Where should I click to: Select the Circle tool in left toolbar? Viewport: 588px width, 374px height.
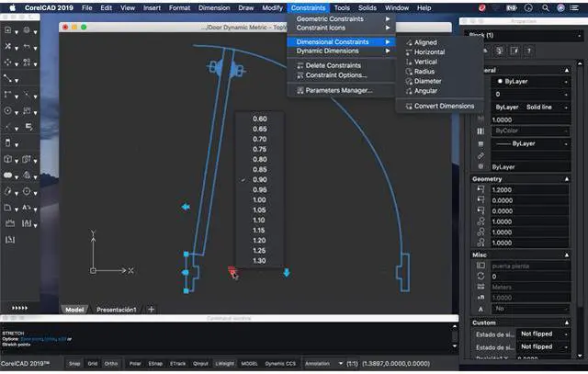coord(7,110)
